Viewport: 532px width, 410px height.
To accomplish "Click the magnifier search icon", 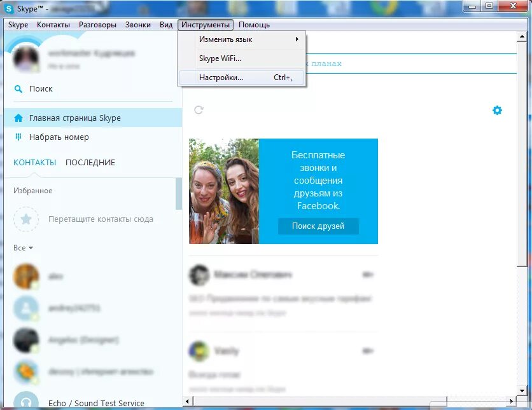I will pyautogui.click(x=18, y=89).
